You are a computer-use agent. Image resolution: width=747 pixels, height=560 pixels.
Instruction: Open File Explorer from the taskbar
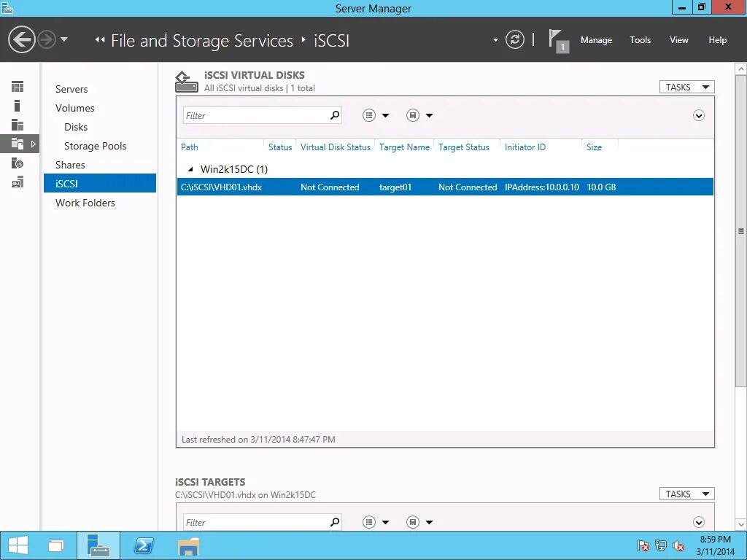point(188,545)
